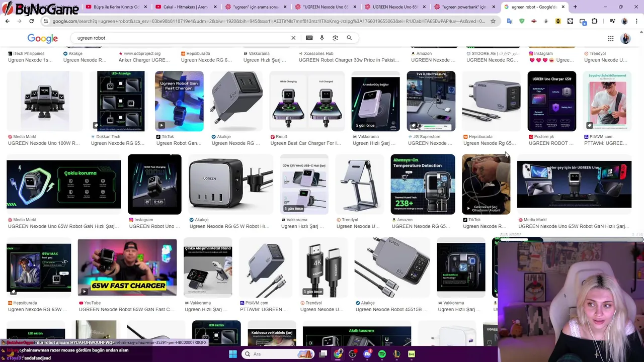Open the Live app in the taskbar
The width and height of the screenshot is (644, 362).
412,354
